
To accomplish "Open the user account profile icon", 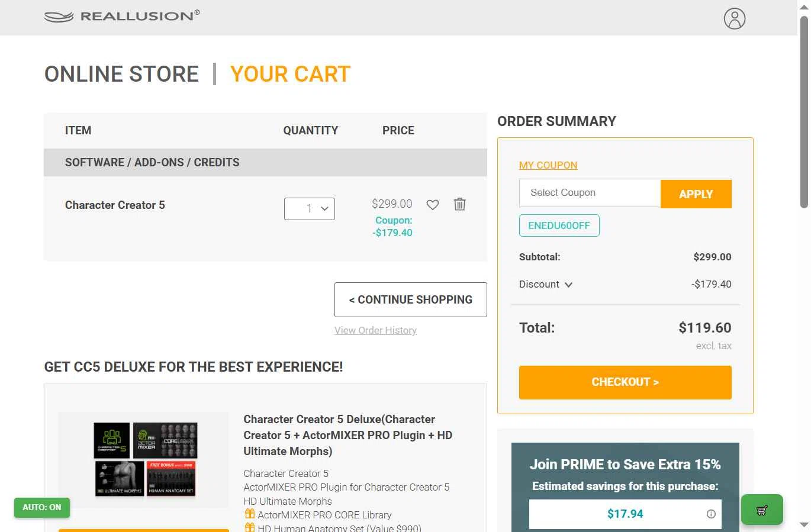I will click(734, 18).
